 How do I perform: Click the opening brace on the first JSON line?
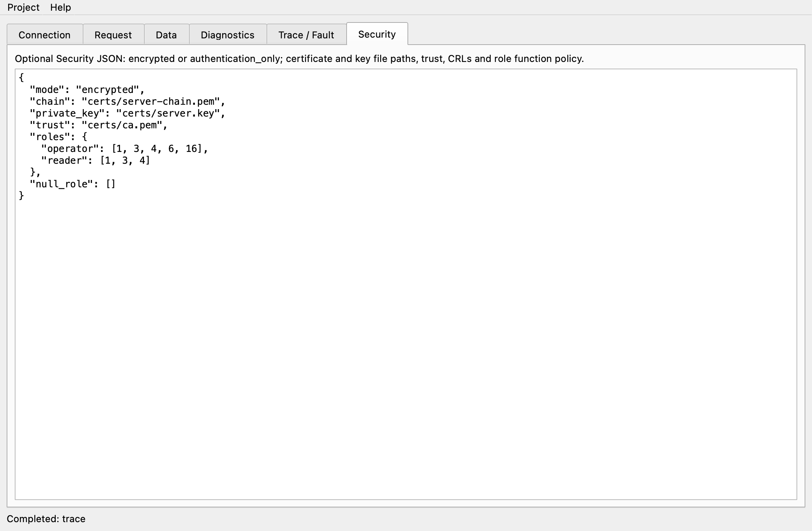21,78
